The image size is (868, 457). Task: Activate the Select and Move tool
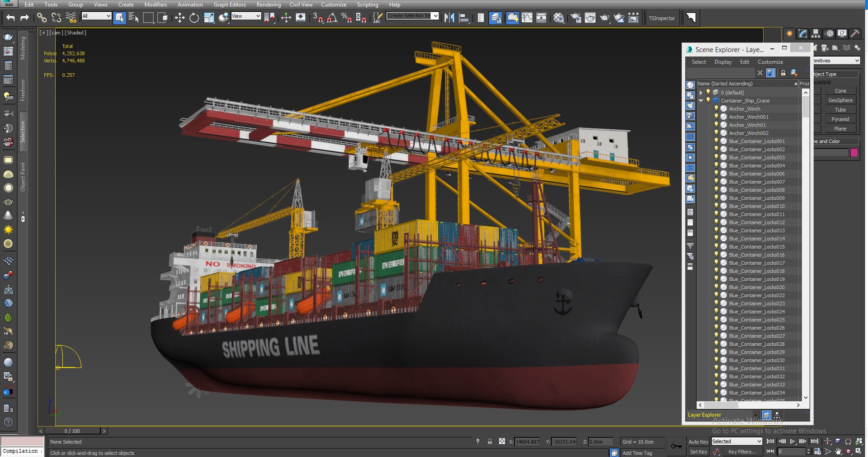(x=179, y=18)
